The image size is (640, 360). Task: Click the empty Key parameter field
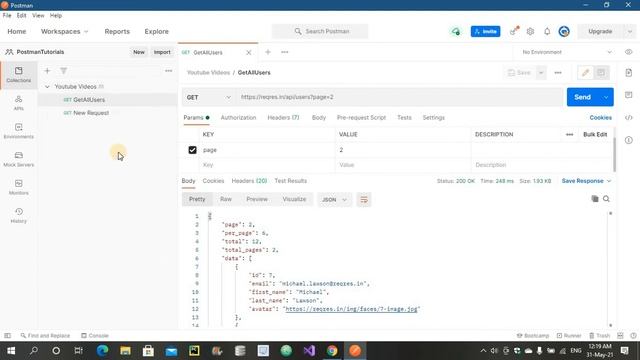click(x=267, y=165)
